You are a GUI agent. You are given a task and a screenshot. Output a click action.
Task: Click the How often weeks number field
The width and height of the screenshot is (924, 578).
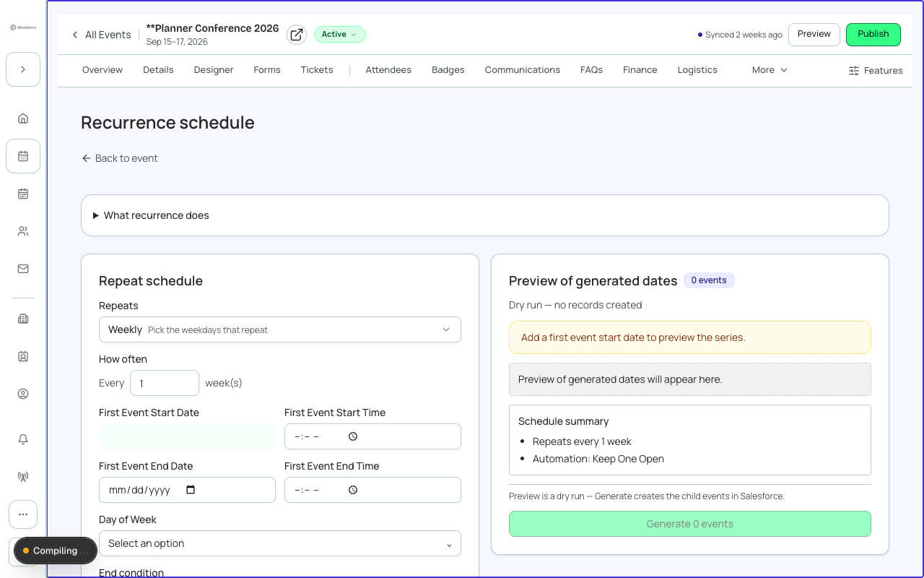pyautogui.click(x=165, y=383)
